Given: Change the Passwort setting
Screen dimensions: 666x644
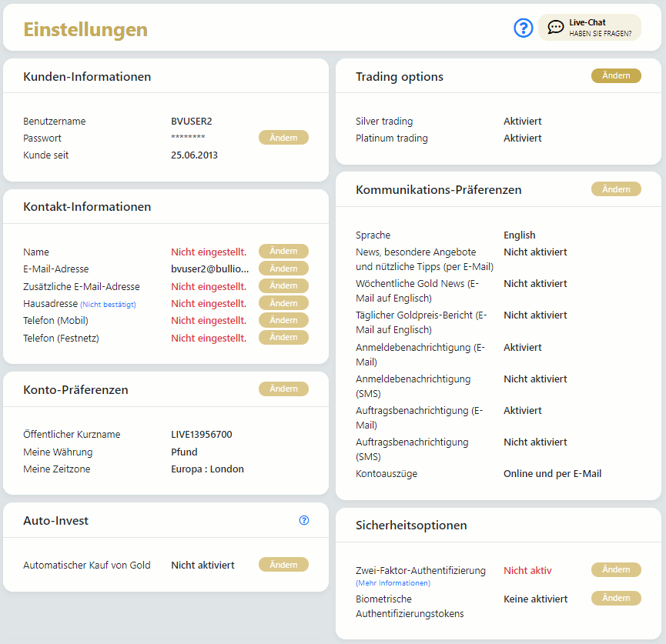Looking at the screenshot, I should (x=283, y=138).
